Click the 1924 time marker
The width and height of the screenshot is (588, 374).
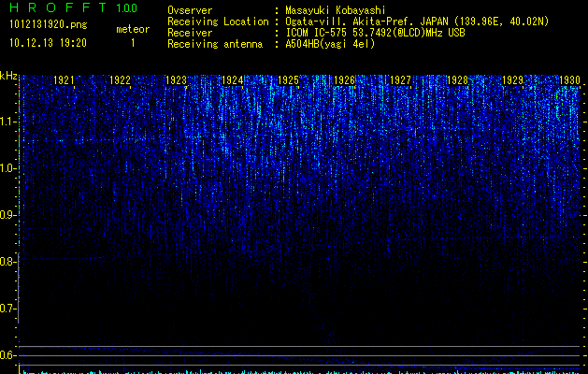click(x=233, y=80)
